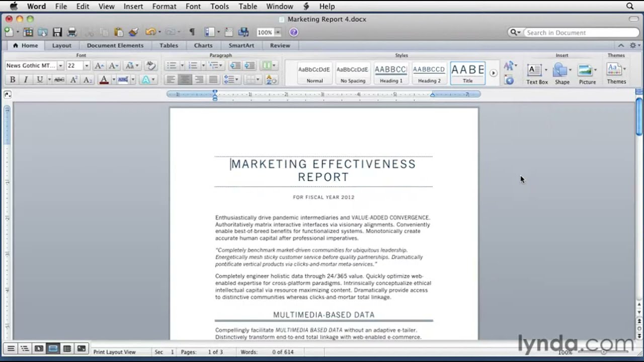This screenshot has height=362, width=644.
Task: Toggle Italic formatting
Action: point(26,79)
